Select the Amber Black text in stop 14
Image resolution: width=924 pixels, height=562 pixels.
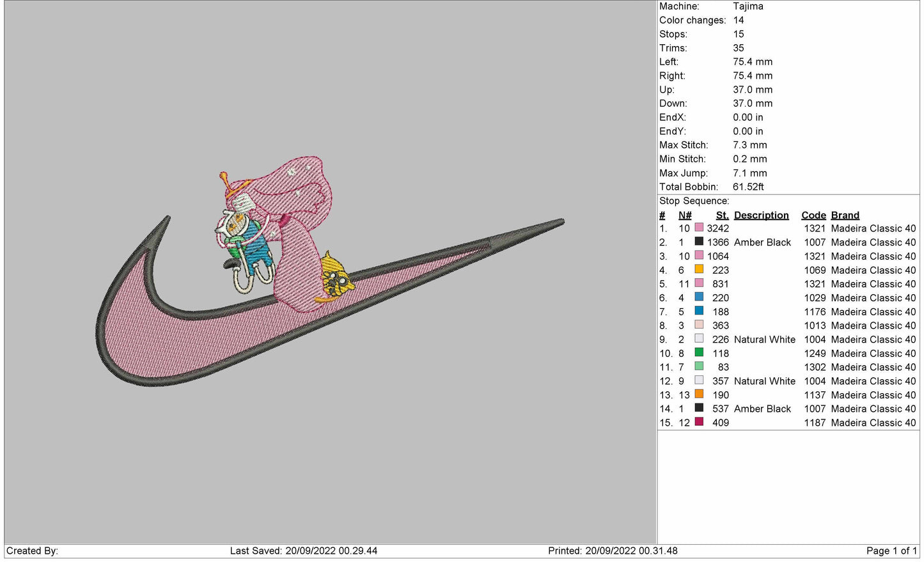click(x=762, y=409)
